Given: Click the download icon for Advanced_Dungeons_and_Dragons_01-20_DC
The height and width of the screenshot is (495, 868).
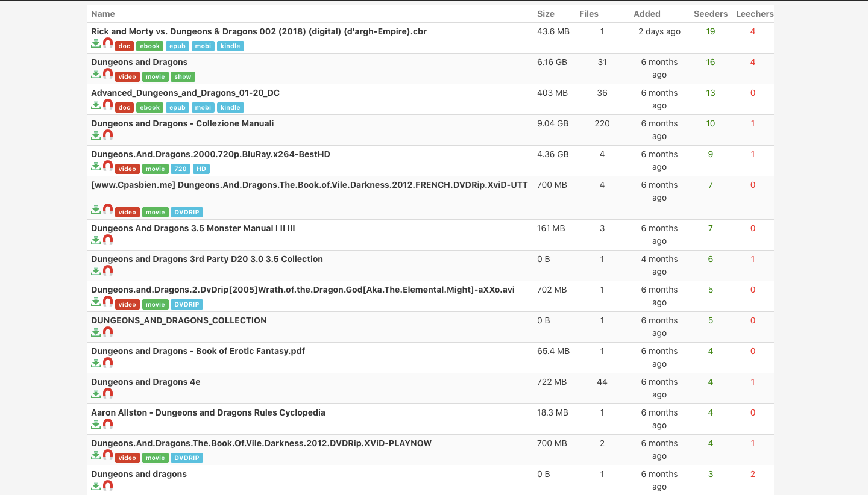Looking at the screenshot, I should pos(96,105).
